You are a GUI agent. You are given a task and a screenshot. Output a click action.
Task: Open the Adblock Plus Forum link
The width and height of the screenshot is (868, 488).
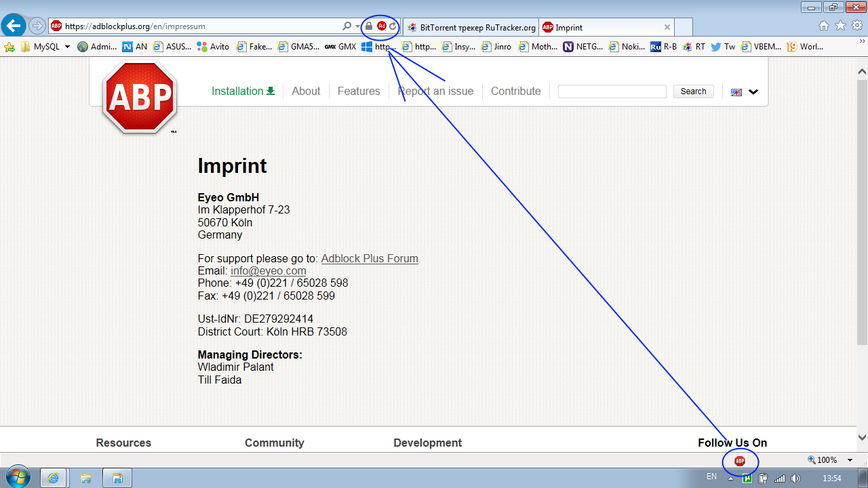(x=370, y=258)
